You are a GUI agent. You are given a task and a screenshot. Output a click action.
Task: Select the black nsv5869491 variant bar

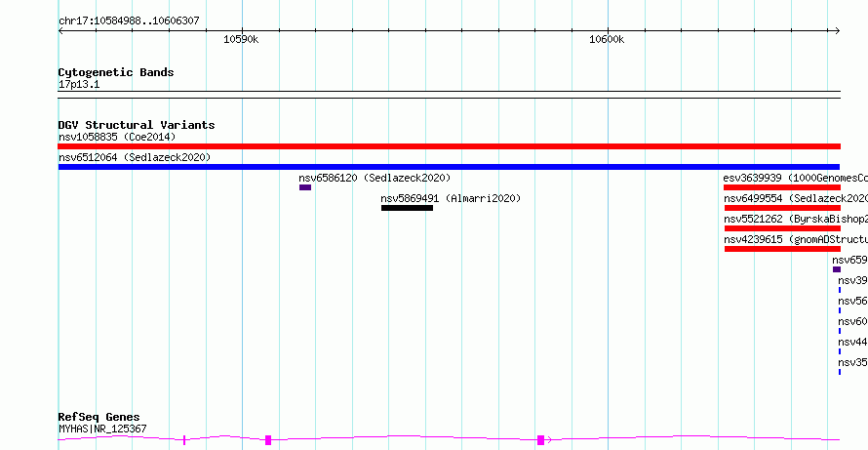[x=407, y=208]
